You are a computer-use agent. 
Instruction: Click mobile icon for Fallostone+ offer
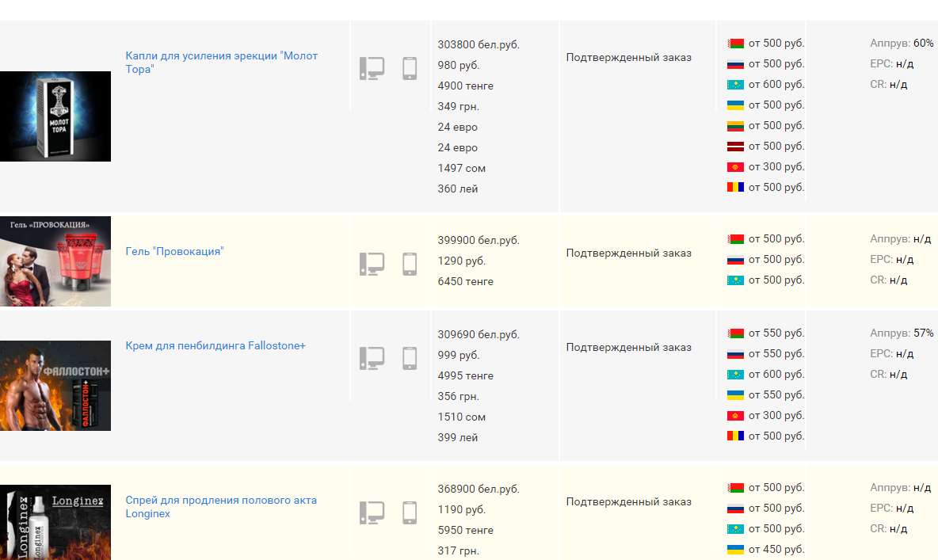[x=410, y=358]
